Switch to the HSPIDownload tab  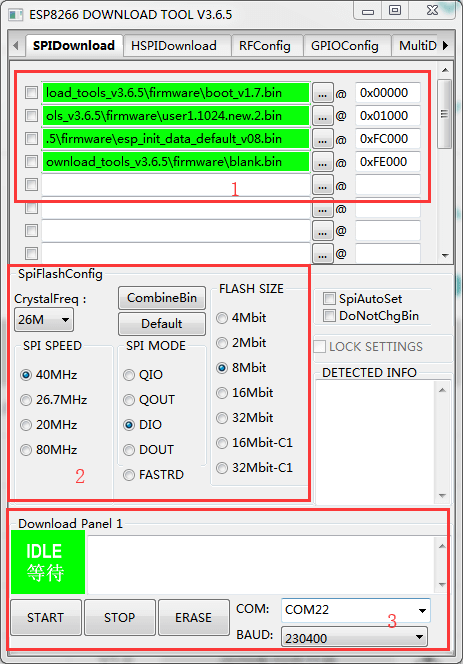pos(174,46)
